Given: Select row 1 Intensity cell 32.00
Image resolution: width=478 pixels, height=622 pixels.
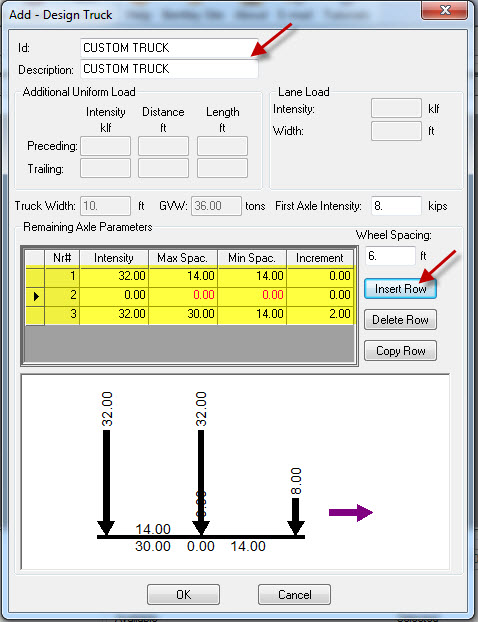Looking at the screenshot, I should point(114,276).
